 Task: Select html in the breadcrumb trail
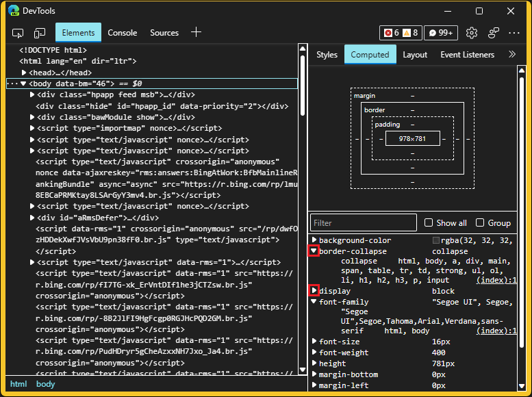click(18, 384)
